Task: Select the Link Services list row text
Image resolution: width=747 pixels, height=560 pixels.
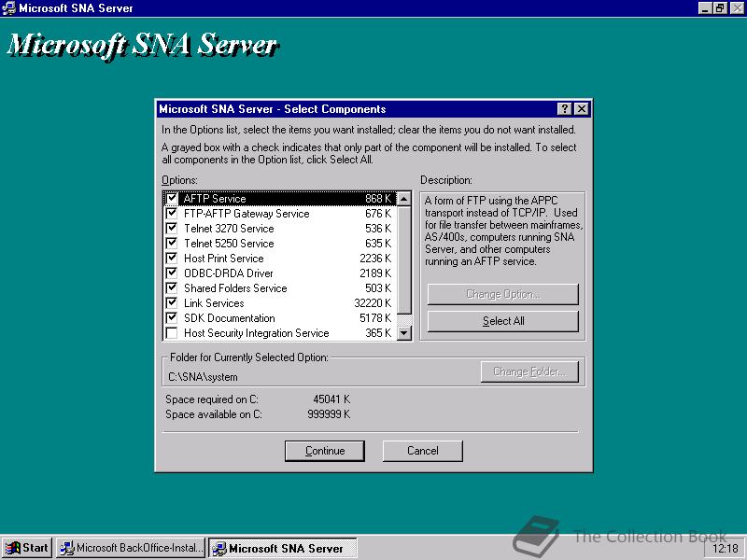Action: tap(214, 302)
